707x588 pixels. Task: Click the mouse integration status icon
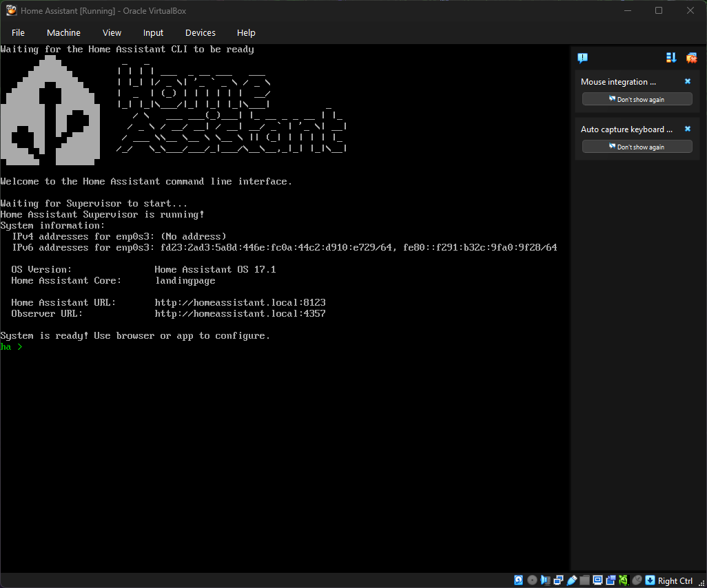[637, 580]
